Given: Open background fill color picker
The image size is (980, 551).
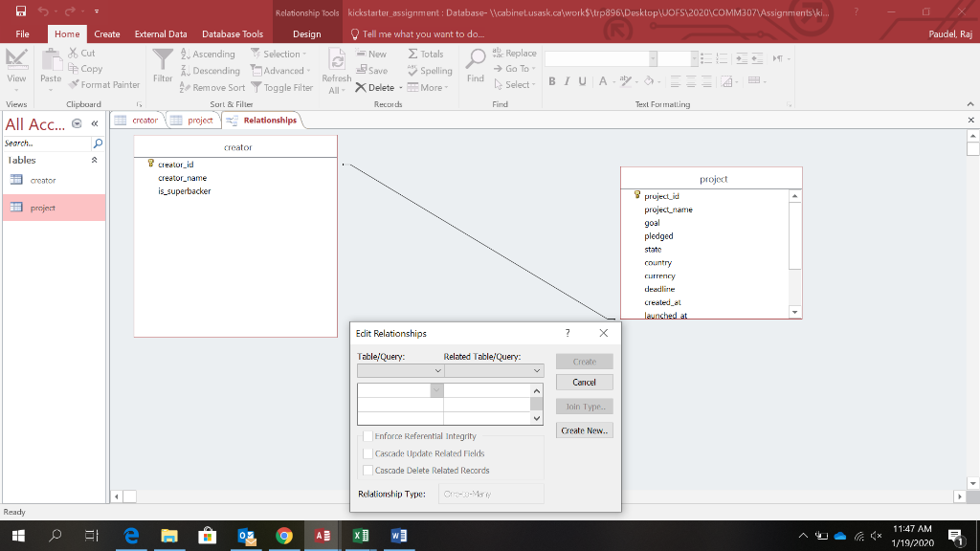Looking at the screenshot, I should pyautogui.click(x=651, y=81).
